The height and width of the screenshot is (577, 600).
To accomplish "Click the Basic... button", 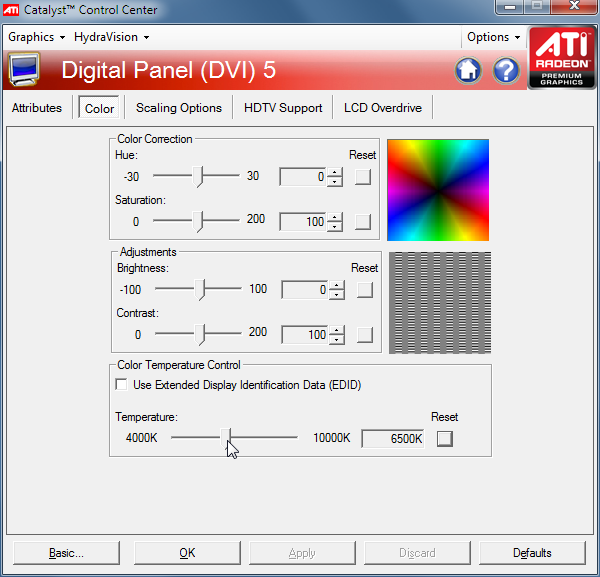I will tap(66, 553).
